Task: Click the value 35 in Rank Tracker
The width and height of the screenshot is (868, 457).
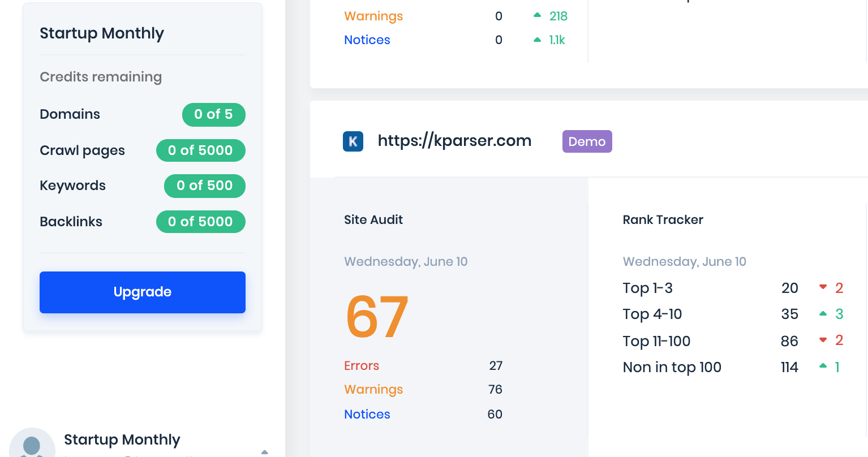Action: coord(790,314)
